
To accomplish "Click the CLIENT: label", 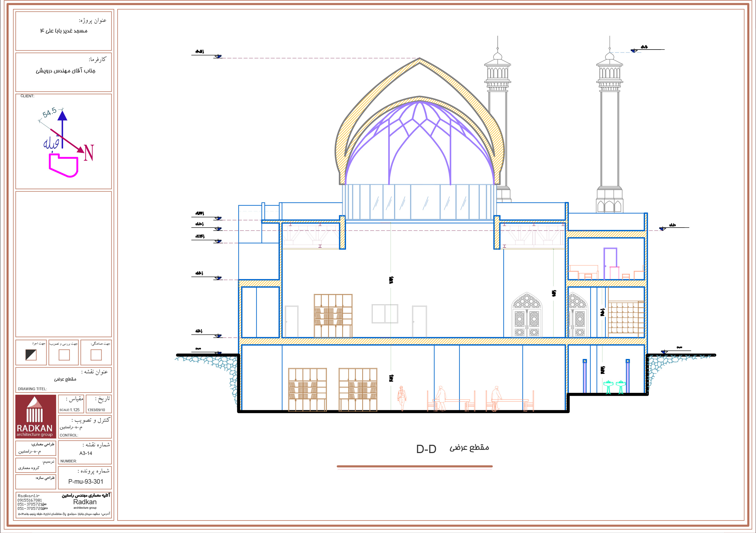I will tap(27, 96).
